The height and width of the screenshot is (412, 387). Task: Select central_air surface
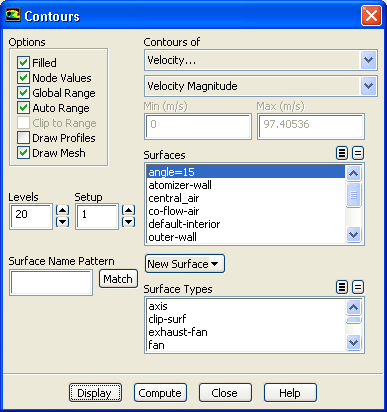click(x=246, y=198)
